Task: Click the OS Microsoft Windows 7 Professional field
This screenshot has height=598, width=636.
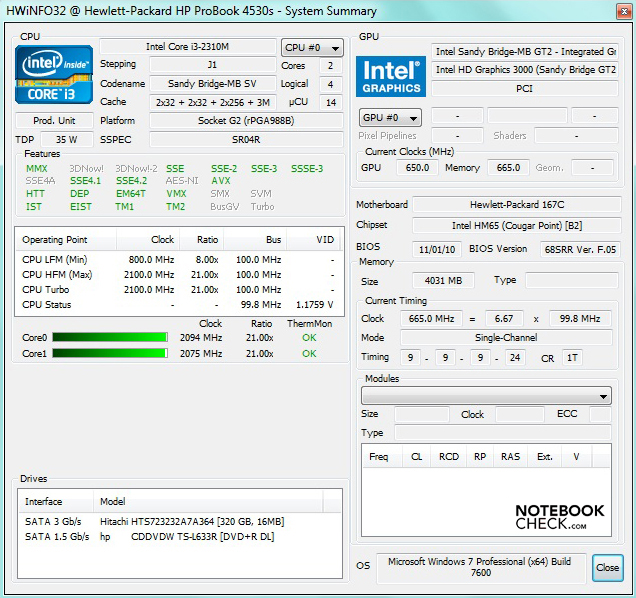Action: (481, 568)
